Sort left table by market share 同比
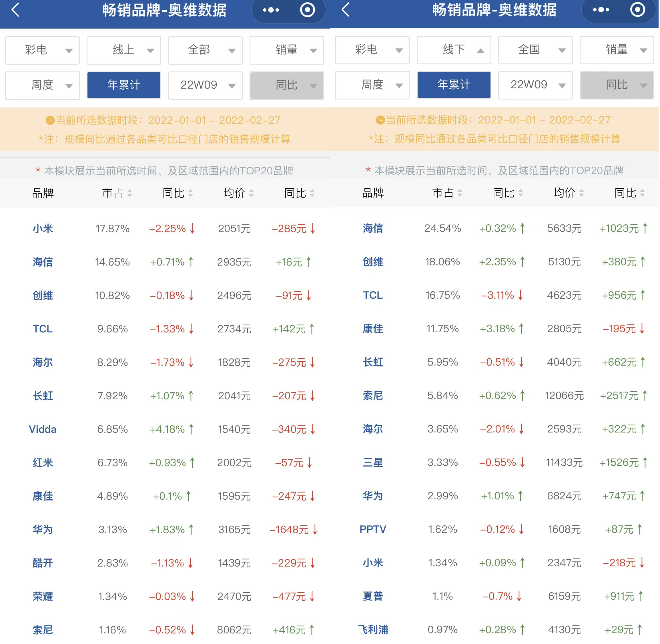Screen dimensions: 660x644 tap(178, 194)
